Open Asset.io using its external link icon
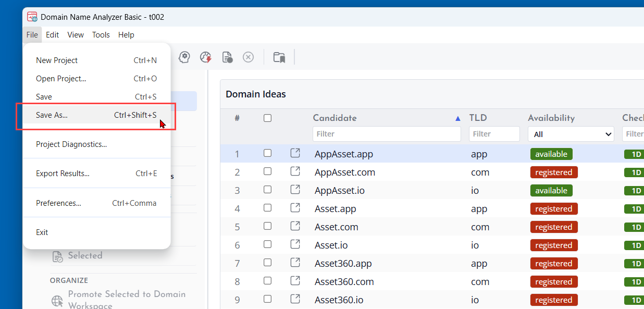This screenshot has width=644, height=309. tap(295, 244)
